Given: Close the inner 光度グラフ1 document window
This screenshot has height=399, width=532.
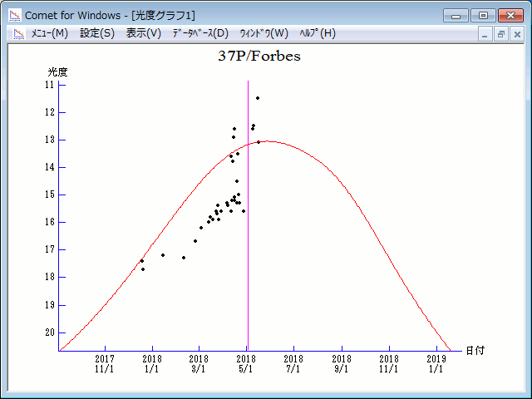Looking at the screenshot, I should click(x=516, y=34).
